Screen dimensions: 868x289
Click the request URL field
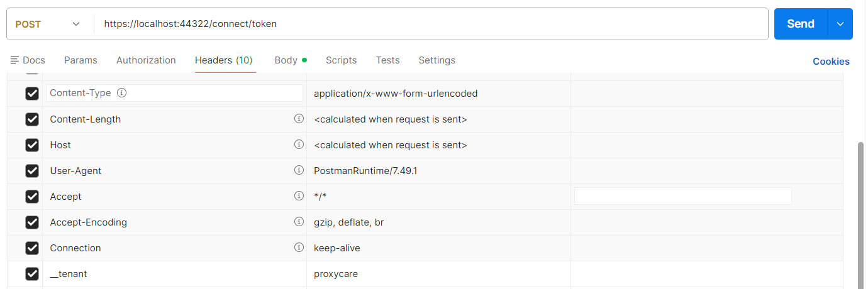(428, 24)
